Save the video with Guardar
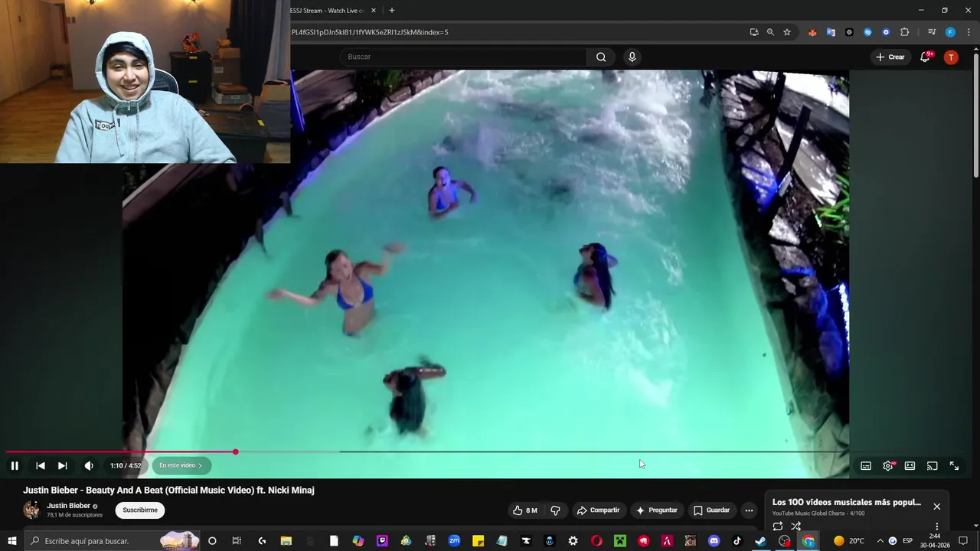The image size is (980, 551). point(712,510)
